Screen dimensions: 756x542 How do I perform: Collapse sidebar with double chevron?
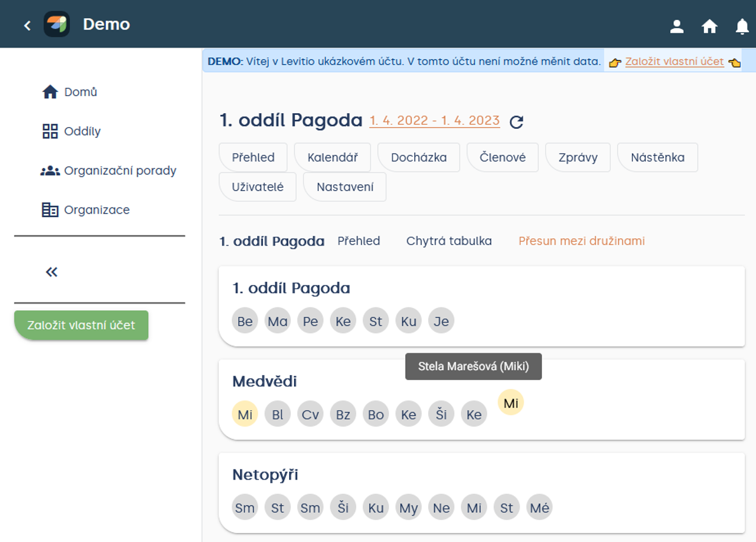tap(52, 272)
